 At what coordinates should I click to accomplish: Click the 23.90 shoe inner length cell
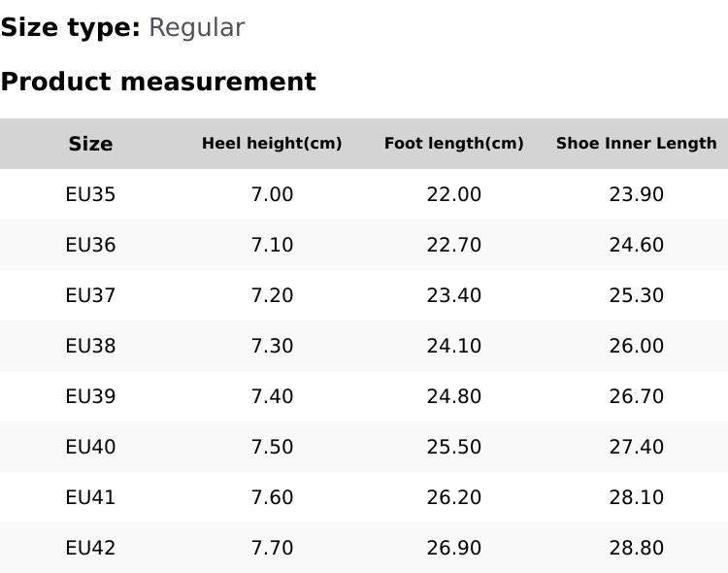point(636,194)
